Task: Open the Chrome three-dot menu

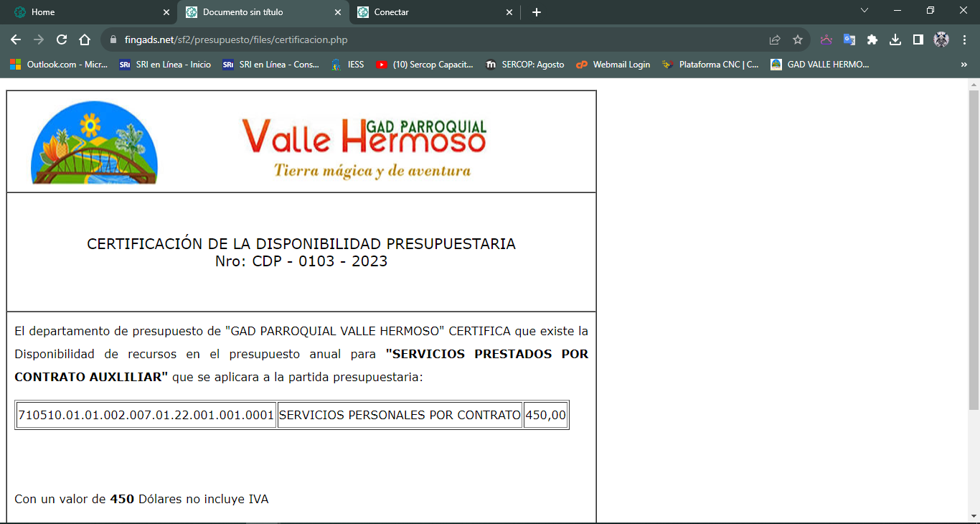Action: click(963, 40)
